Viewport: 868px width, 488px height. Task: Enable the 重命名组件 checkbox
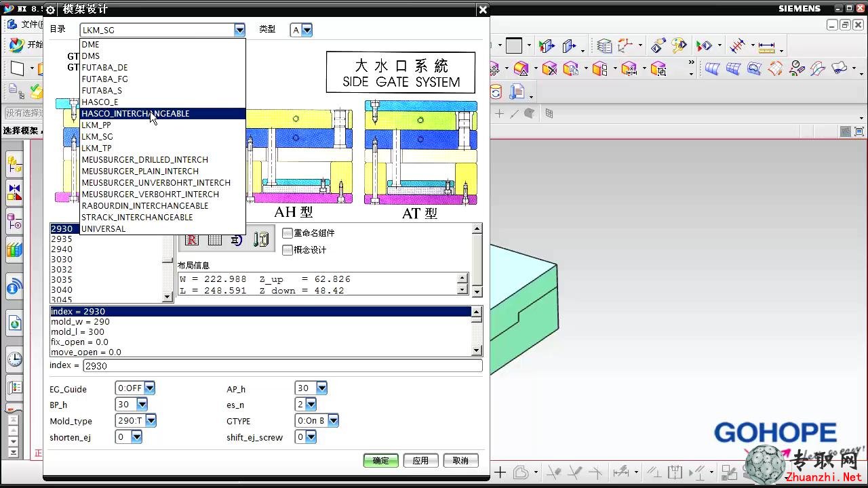click(288, 233)
